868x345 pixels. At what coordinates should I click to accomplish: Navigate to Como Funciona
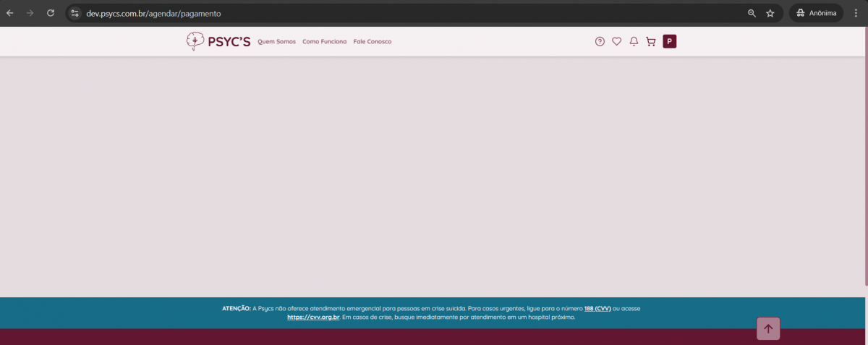(x=324, y=41)
